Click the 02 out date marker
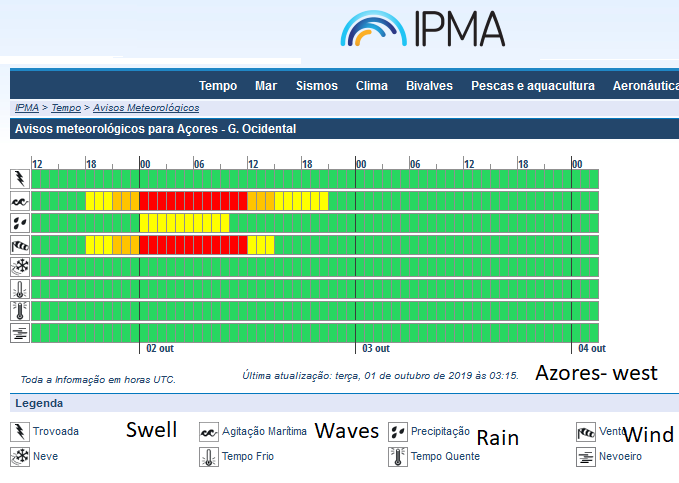The width and height of the screenshot is (679, 483). pyautogui.click(x=160, y=348)
